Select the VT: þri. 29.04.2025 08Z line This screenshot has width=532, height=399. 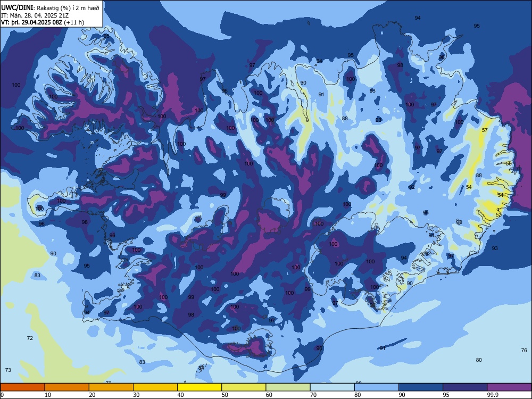coord(43,22)
